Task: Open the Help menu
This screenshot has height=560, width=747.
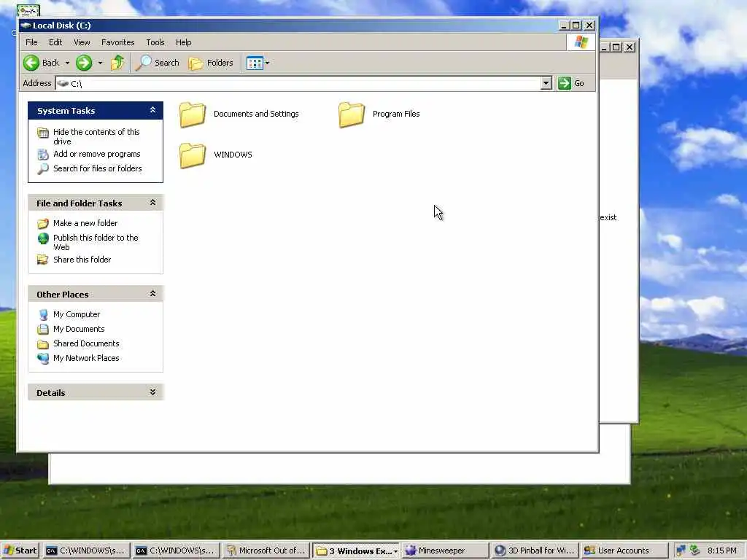Action: click(x=183, y=42)
